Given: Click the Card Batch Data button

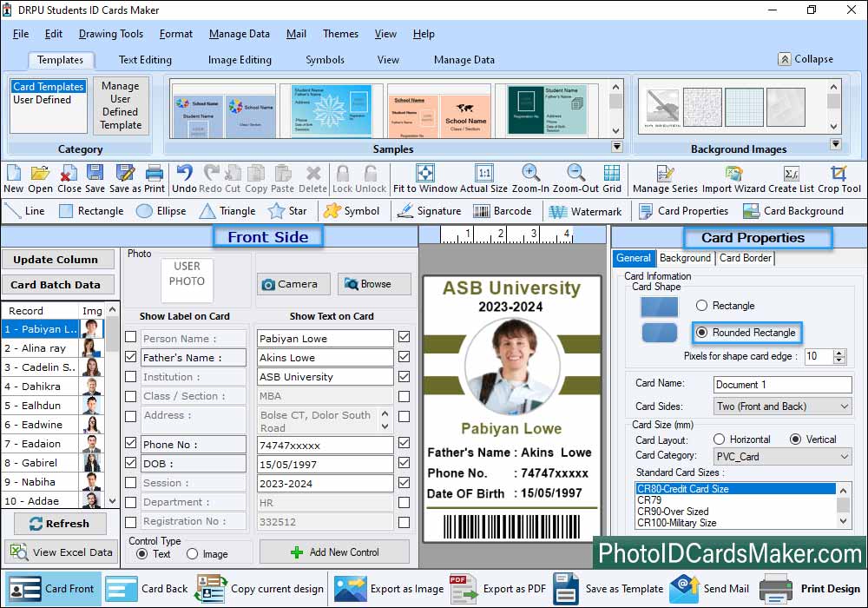Looking at the screenshot, I should point(57,285).
